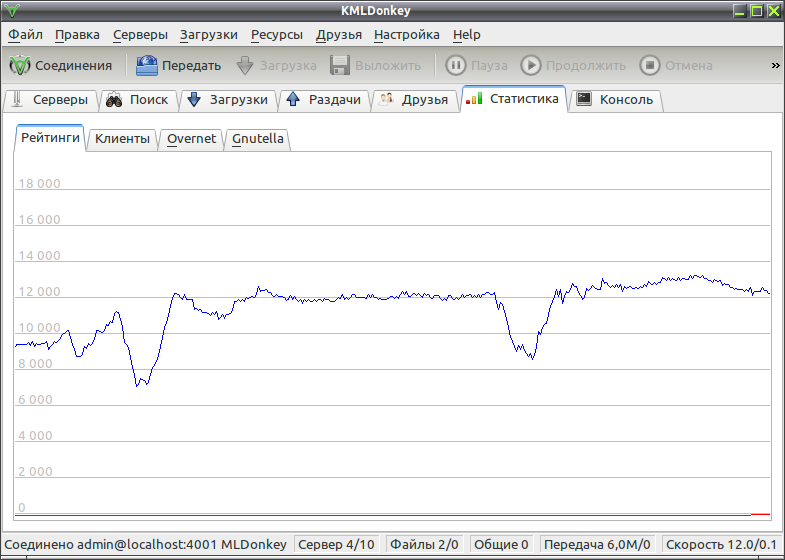Click the Статистика bar chart icon
The image size is (785, 560).
click(474, 98)
